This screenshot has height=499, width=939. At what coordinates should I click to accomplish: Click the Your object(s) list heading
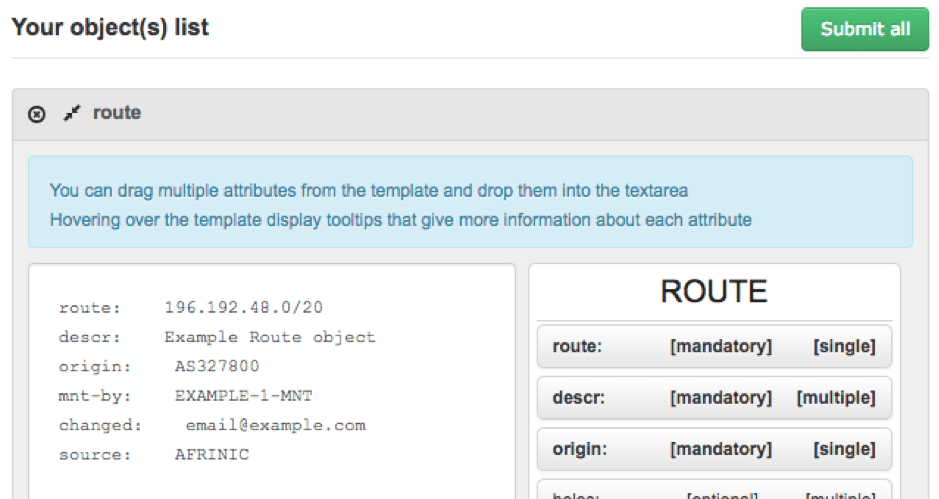[x=110, y=28]
